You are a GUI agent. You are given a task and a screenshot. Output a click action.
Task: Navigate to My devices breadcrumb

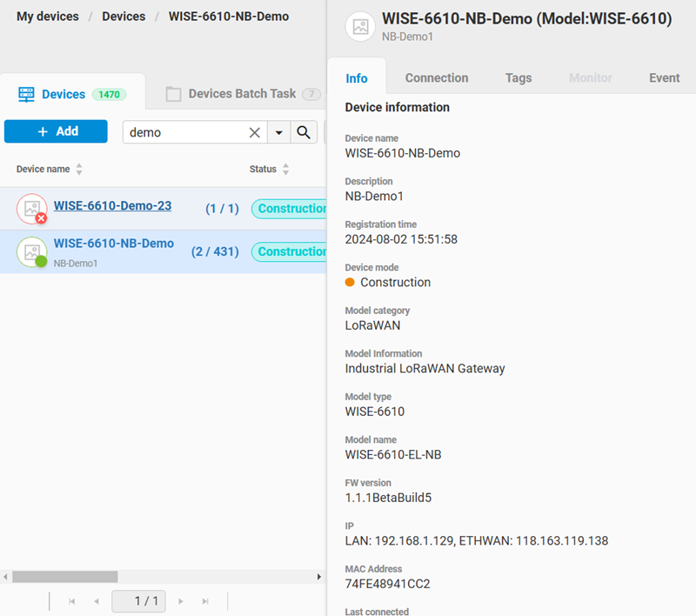48,17
